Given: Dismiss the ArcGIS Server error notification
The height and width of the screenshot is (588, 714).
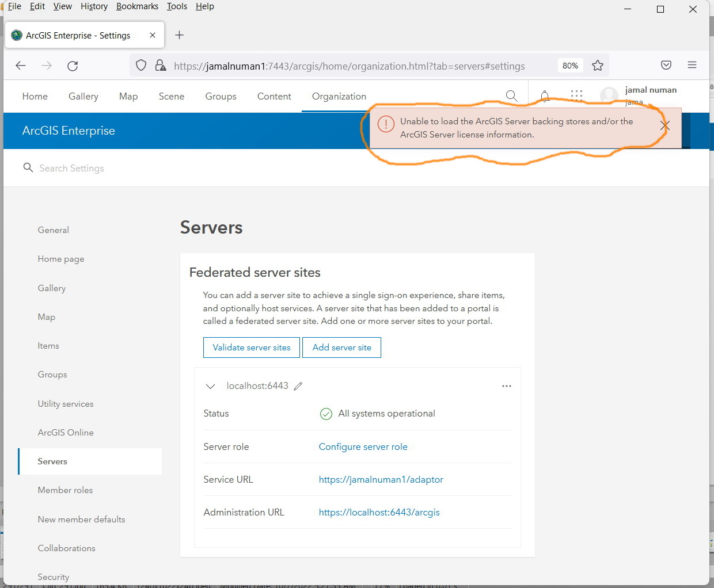Looking at the screenshot, I should click(665, 125).
